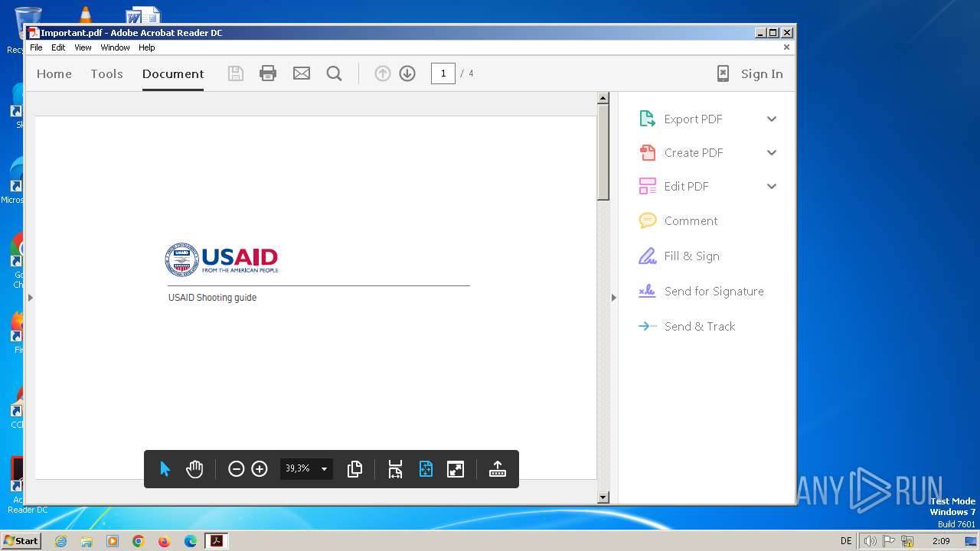Open the zoom percentage dropdown arrow
Image resolution: width=980 pixels, height=551 pixels.
pos(324,469)
